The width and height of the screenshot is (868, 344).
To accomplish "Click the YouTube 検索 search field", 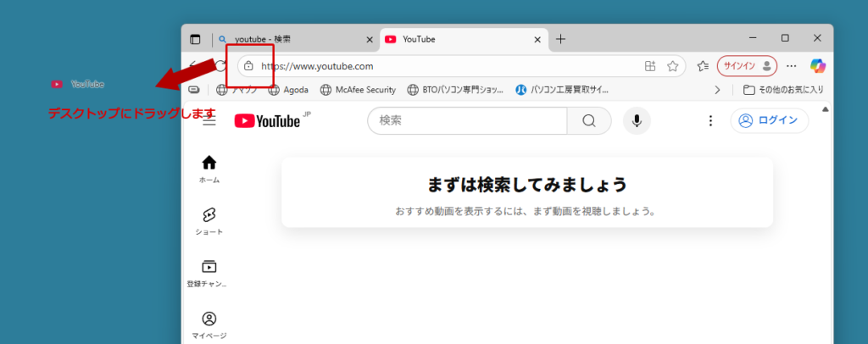I will coord(467,120).
